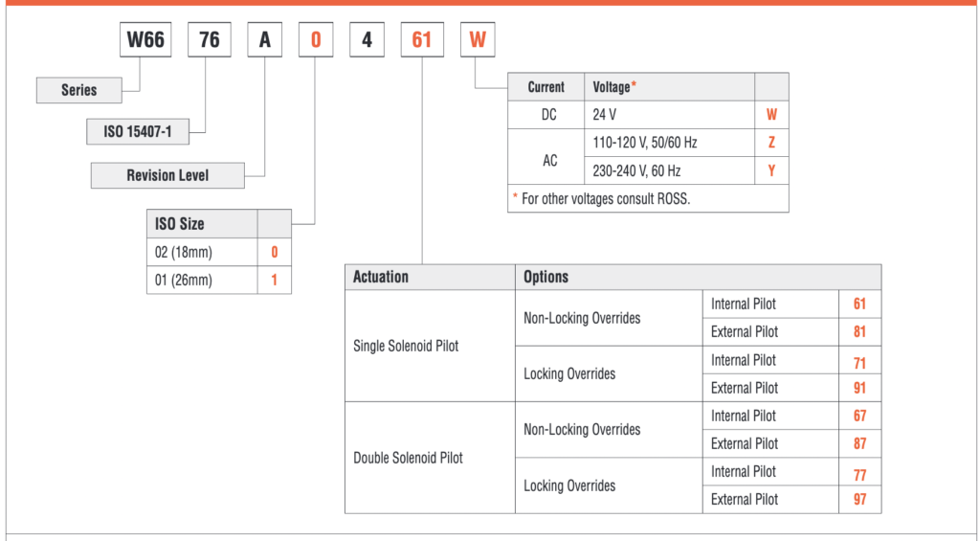Choose the "01 (26mm)" ISO size row
Image resolution: width=980 pixels, height=541 pixels.
click(202, 280)
